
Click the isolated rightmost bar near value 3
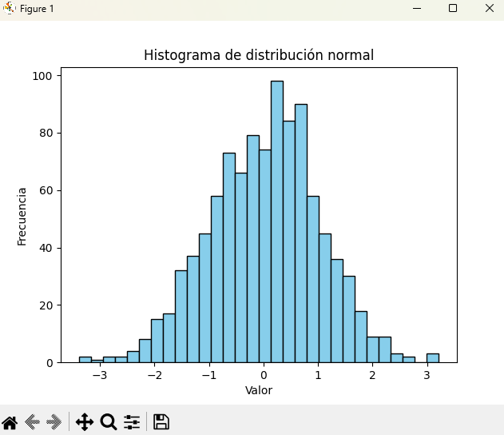pyautogui.click(x=432, y=358)
